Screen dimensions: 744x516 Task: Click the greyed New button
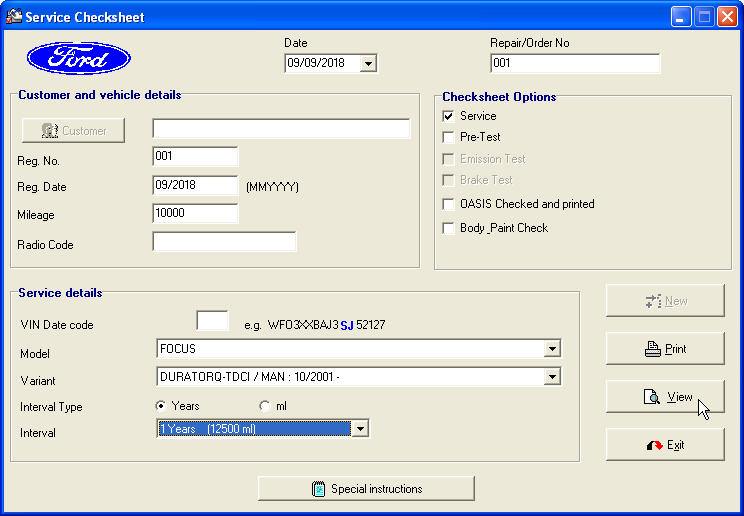coord(665,301)
